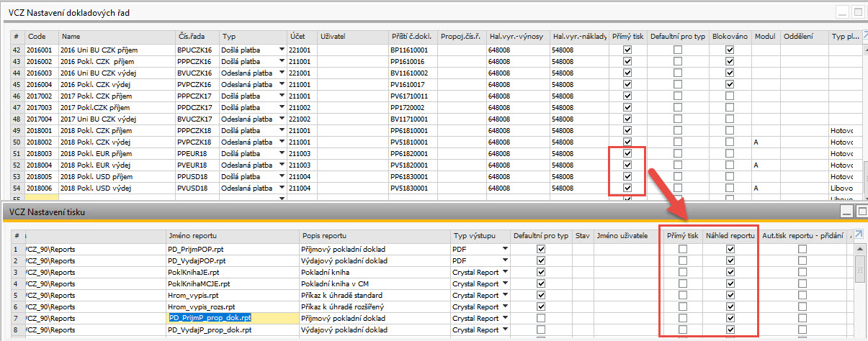Check Aut.tisk reportu for PD_VydajPOP.rpt
This screenshot has width=868, height=341.
coord(802,260)
